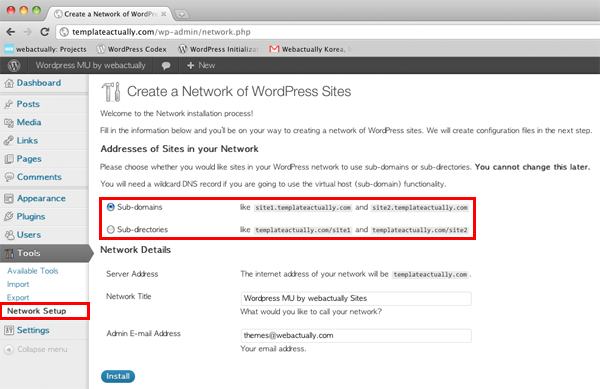Screen dimensions: 600x389
Task: Click Collapse menu text
Action: 42,349
